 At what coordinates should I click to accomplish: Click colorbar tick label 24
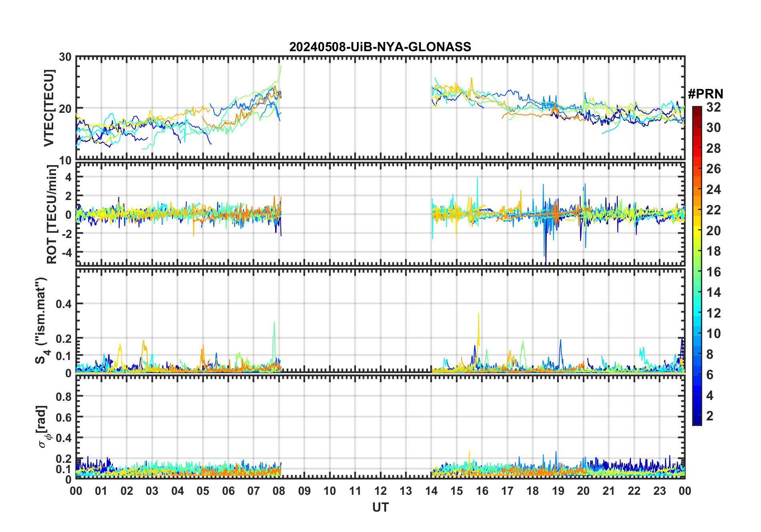pyautogui.click(x=713, y=190)
